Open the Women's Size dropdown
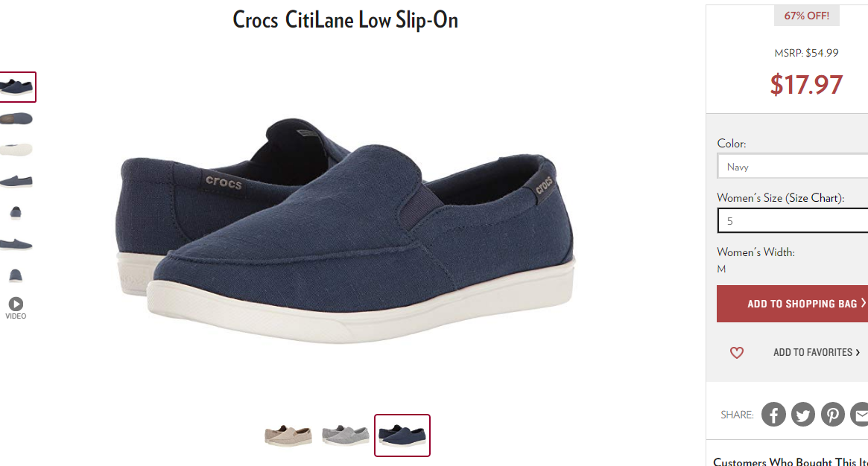Screen dimensions: 868x466 pos(793,220)
